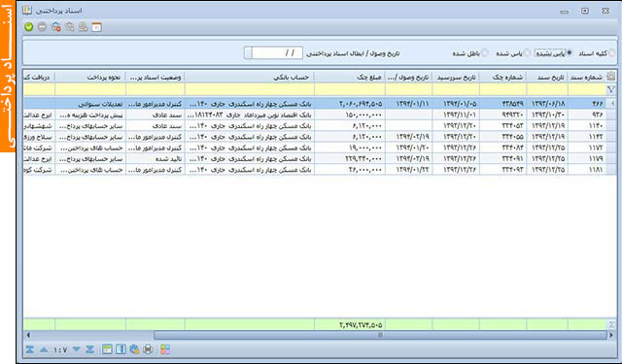Click amount cell ۱۹,۰۰۰,۰۰۰
Viewport: 622px width, 364px height.
350,148
